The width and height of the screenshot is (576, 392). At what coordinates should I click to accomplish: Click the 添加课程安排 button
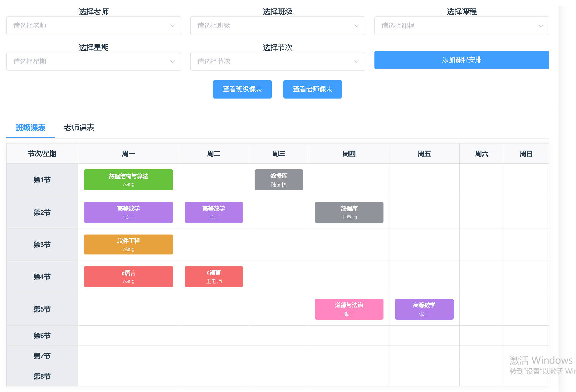(461, 60)
